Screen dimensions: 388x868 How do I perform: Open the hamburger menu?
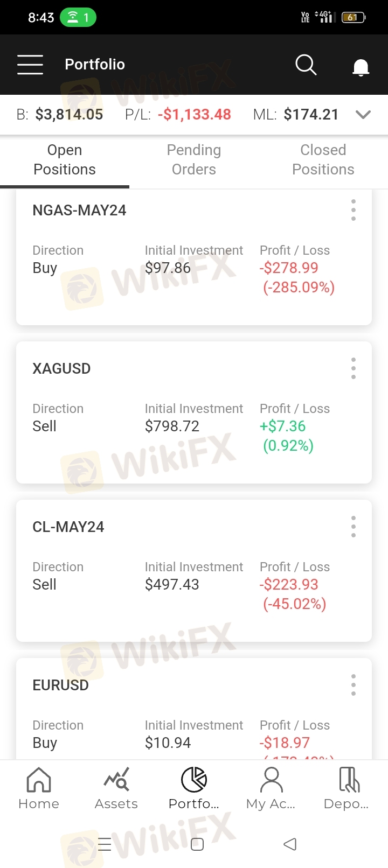30,65
